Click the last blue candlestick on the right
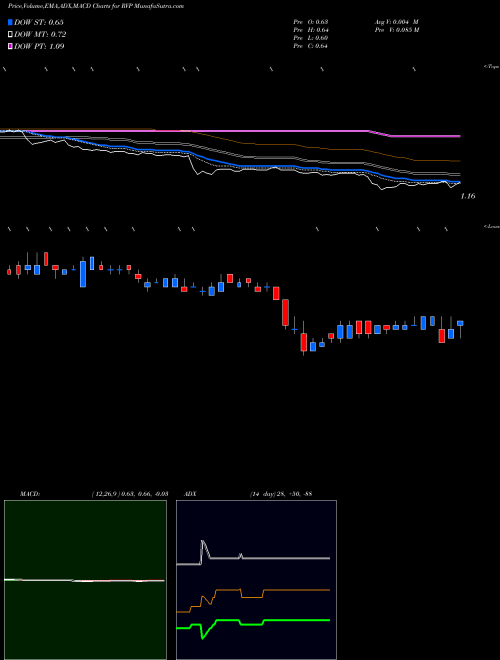The height and width of the screenshot is (660, 500). (460, 323)
